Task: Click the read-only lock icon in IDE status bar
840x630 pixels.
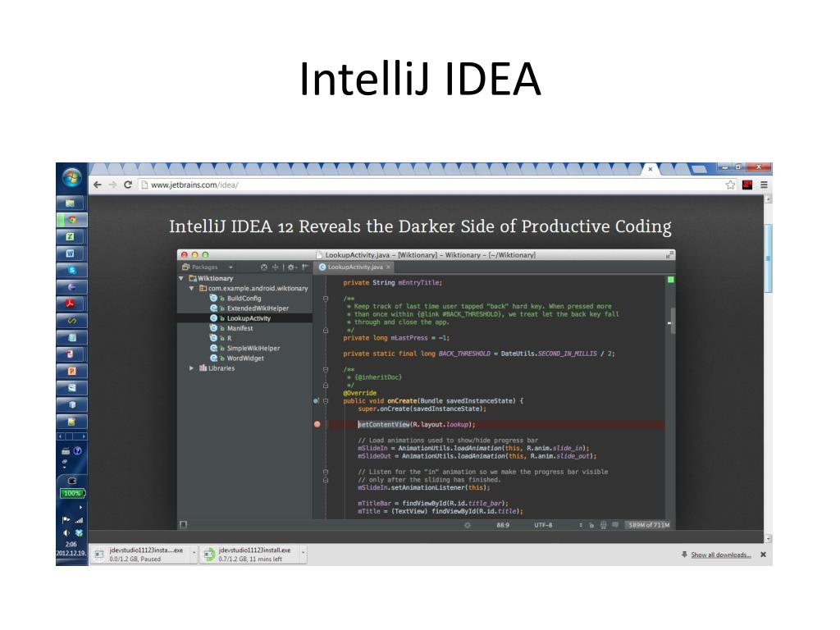Action: coord(592,526)
